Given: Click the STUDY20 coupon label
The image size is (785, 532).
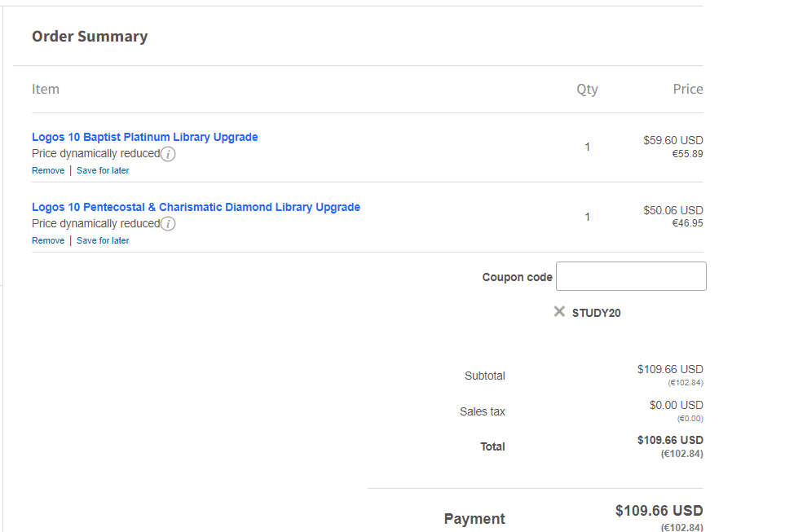Looking at the screenshot, I should click(596, 314).
